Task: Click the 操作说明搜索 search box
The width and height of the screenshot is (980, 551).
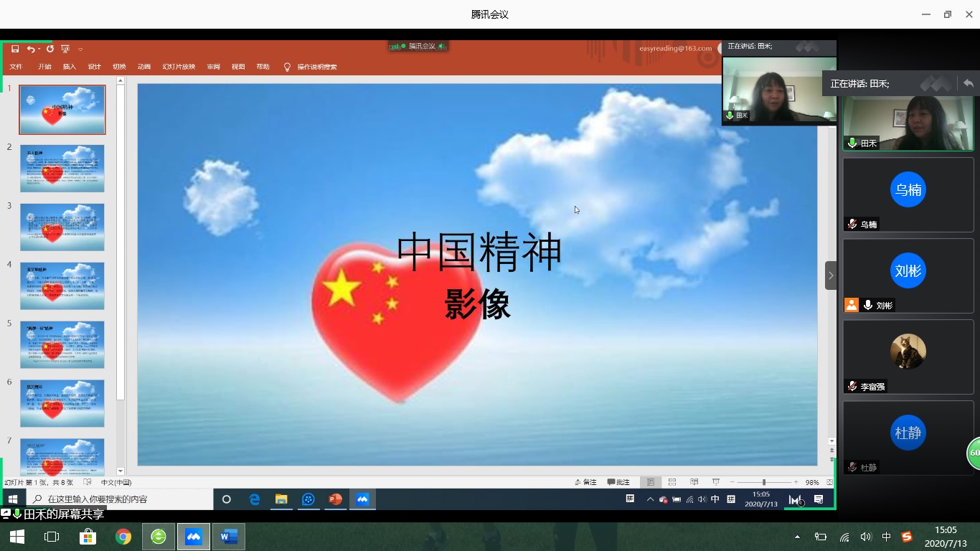Action: (x=316, y=67)
